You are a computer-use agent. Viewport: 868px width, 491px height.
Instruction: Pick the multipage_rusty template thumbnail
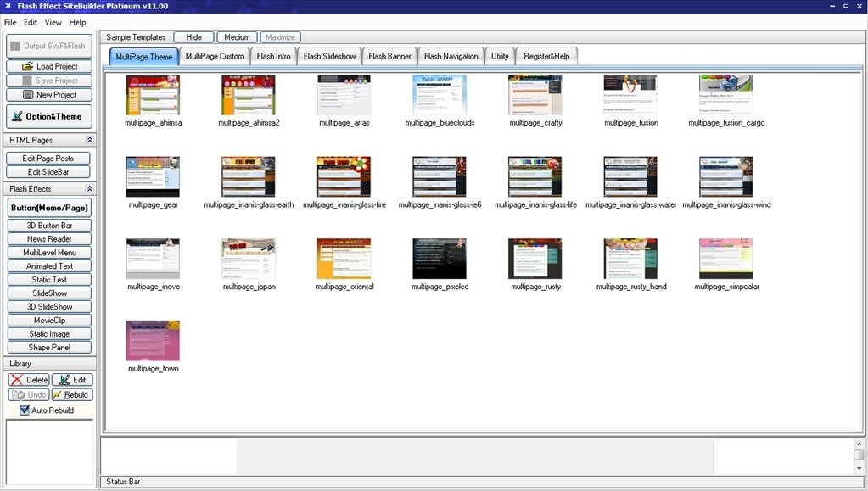(535, 259)
